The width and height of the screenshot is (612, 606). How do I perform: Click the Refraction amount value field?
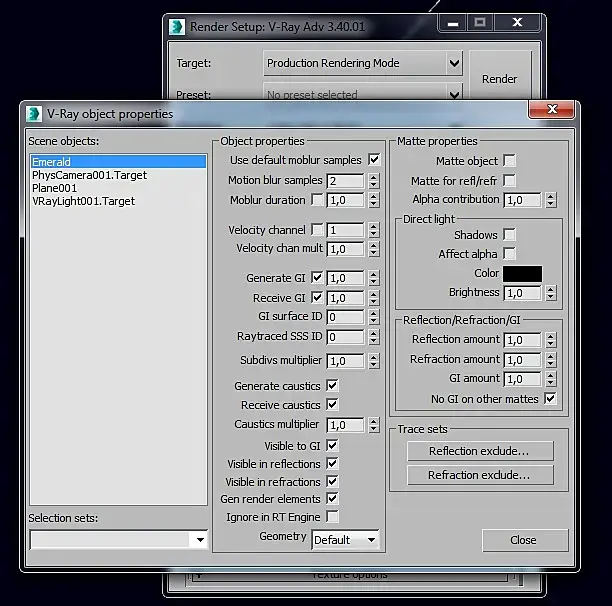523,360
